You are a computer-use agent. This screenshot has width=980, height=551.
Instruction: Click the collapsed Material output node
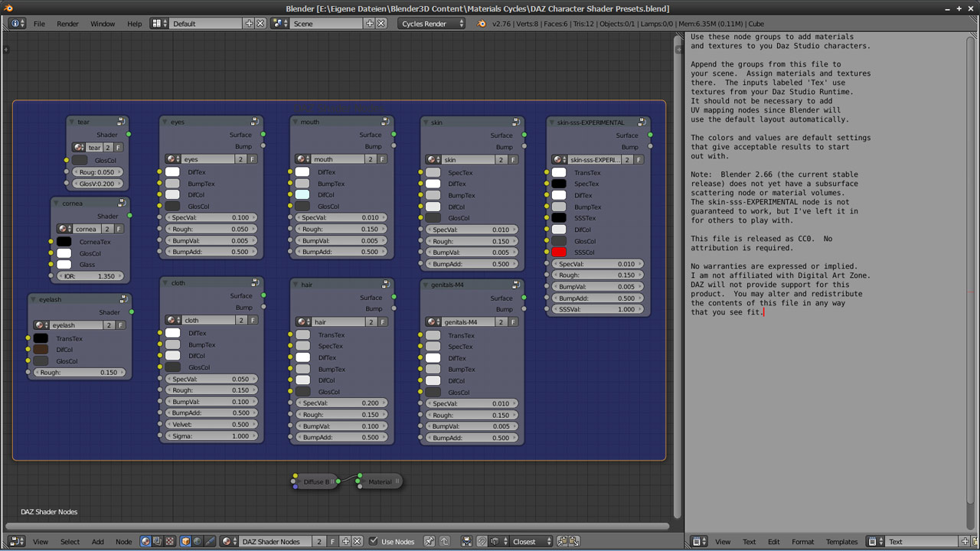point(380,481)
